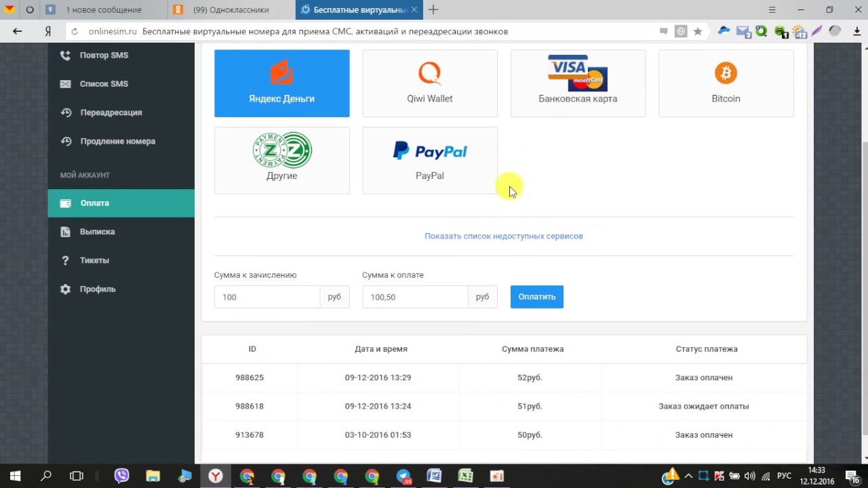
Task: Open the Windows Start menu
Action: tap(15, 476)
